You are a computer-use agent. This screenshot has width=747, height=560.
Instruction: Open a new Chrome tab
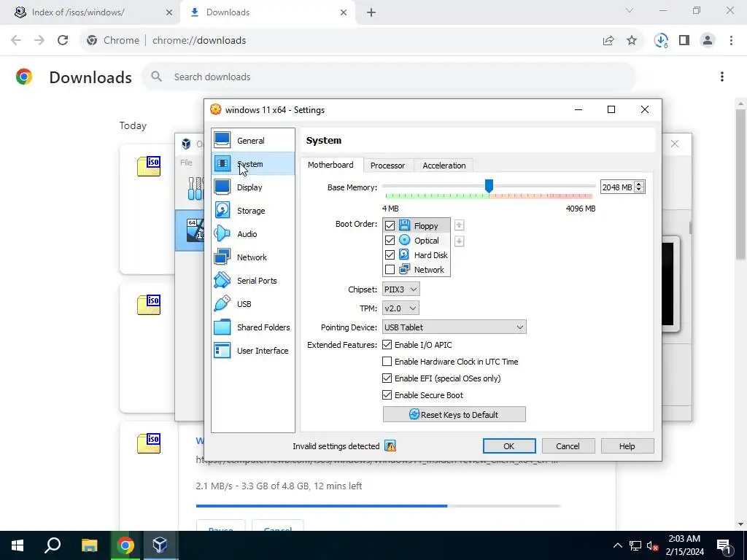click(x=371, y=12)
